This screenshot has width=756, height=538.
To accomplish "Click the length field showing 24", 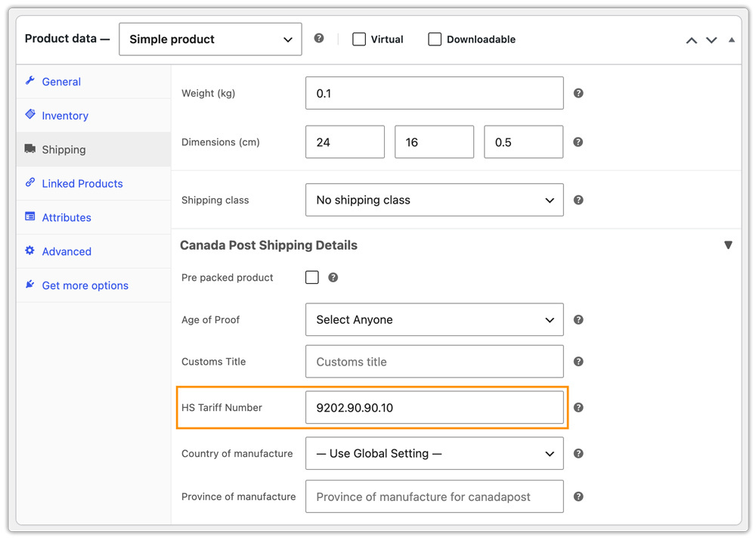I will pos(345,141).
